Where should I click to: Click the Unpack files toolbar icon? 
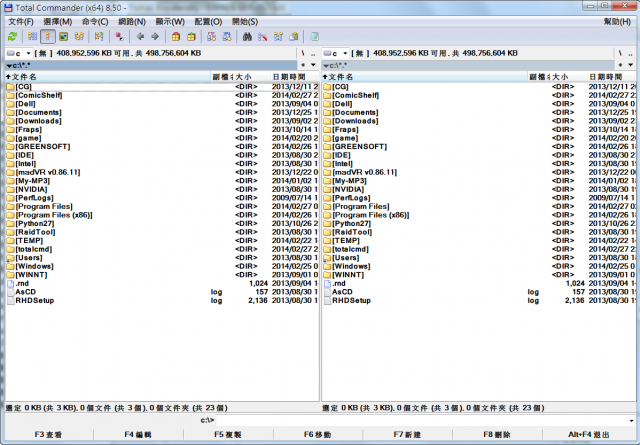coord(191,37)
